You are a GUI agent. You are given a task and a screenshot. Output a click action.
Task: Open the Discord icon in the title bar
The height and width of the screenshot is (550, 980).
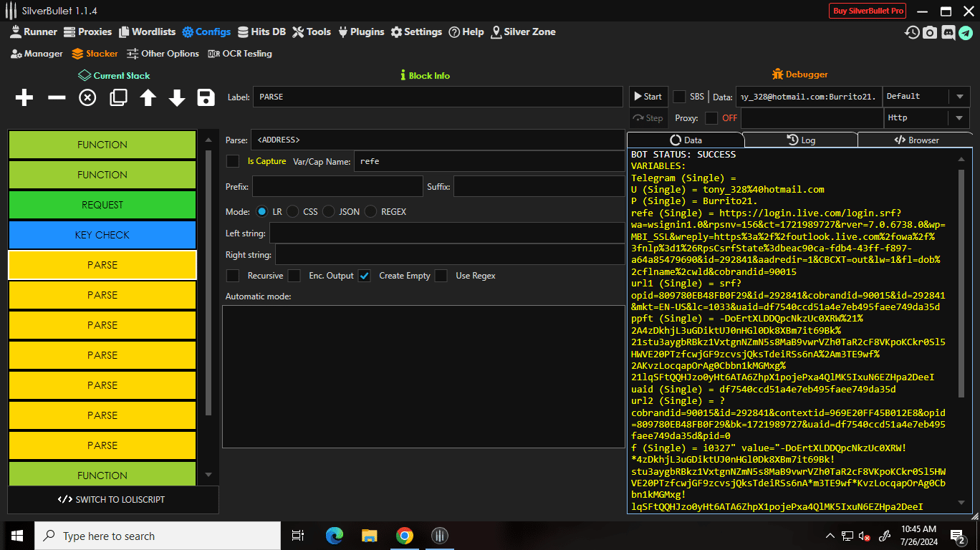point(948,32)
